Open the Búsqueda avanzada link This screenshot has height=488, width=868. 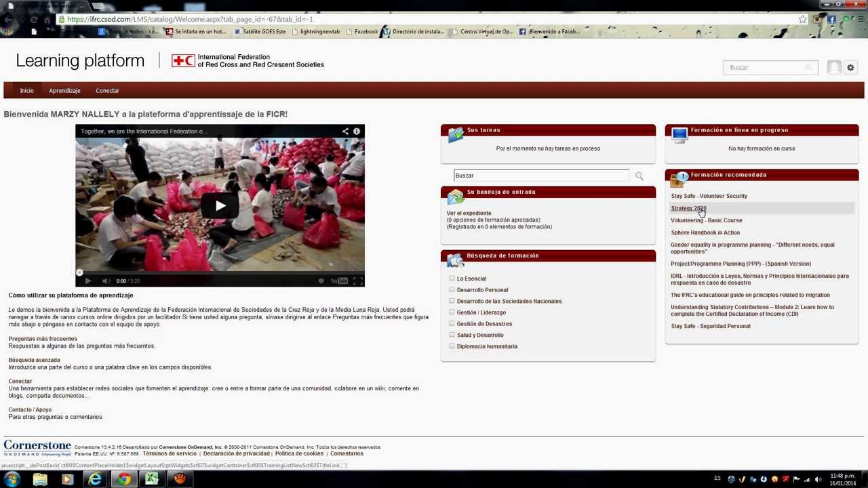click(34, 360)
